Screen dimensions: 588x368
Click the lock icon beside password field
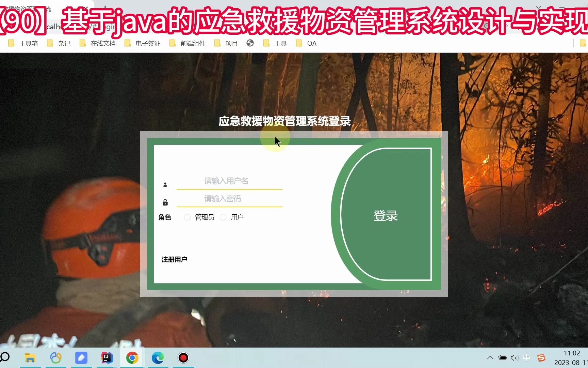165,202
